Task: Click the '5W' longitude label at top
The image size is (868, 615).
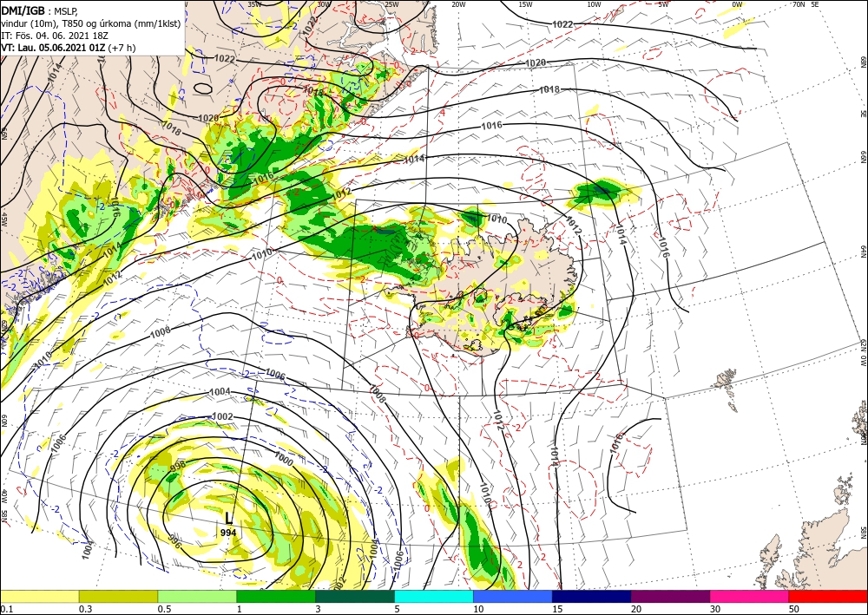Action: click(x=663, y=4)
